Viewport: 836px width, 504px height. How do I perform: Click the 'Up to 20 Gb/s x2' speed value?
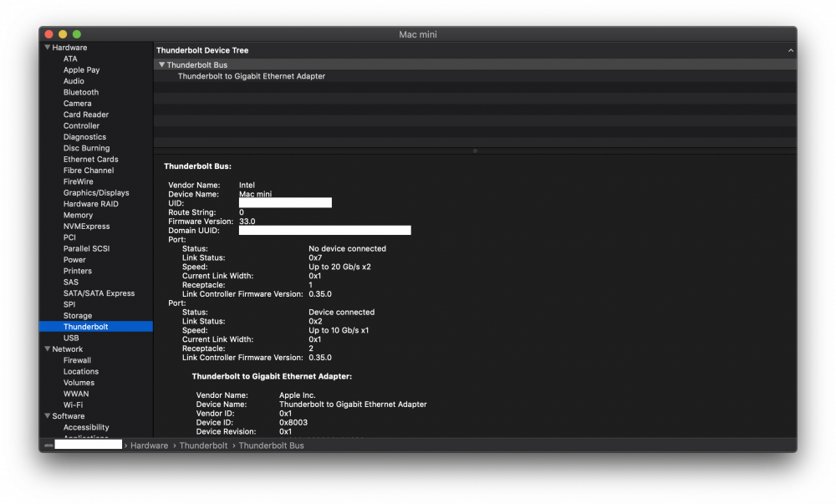click(339, 267)
